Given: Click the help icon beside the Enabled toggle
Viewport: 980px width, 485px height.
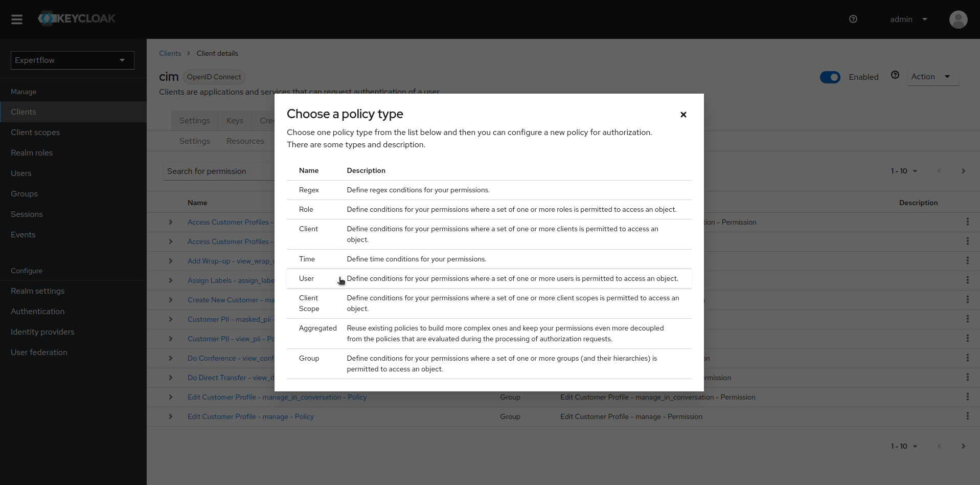Looking at the screenshot, I should click(895, 75).
